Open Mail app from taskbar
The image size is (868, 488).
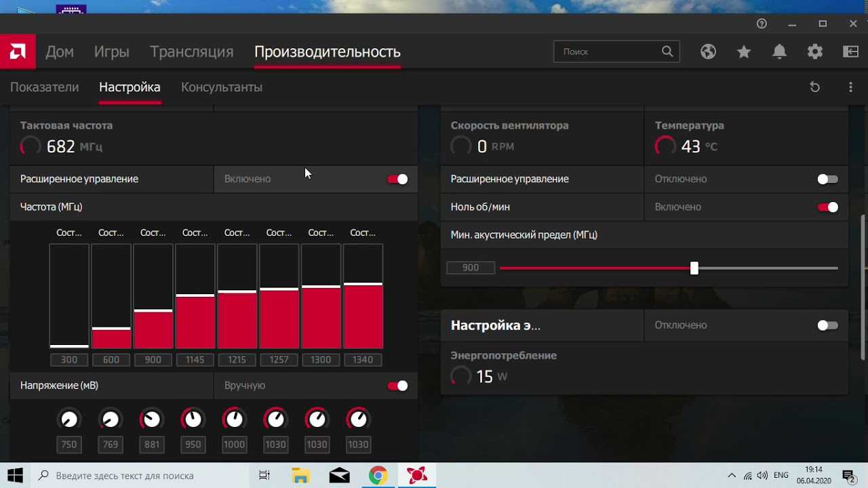(339, 475)
